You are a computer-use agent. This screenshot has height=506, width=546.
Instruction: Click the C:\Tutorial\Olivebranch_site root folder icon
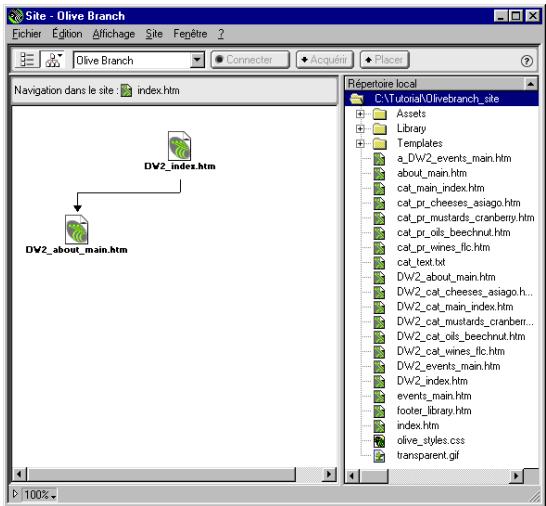point(357,99)
